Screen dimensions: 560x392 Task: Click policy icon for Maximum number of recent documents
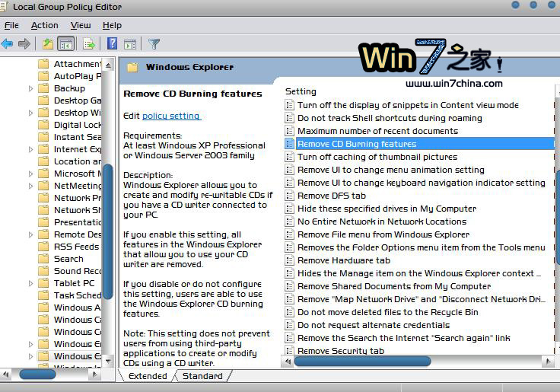tap(289, 131)
